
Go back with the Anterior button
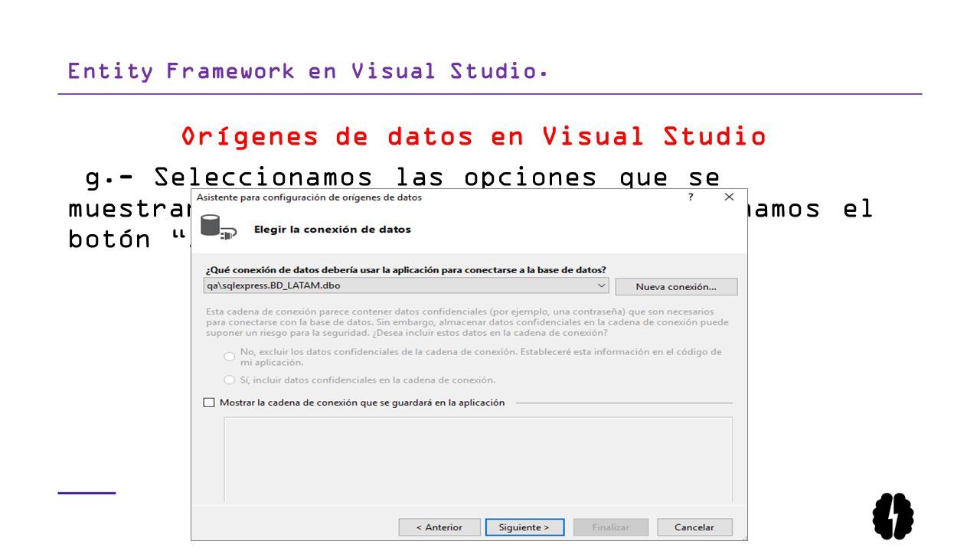point(439,527)
